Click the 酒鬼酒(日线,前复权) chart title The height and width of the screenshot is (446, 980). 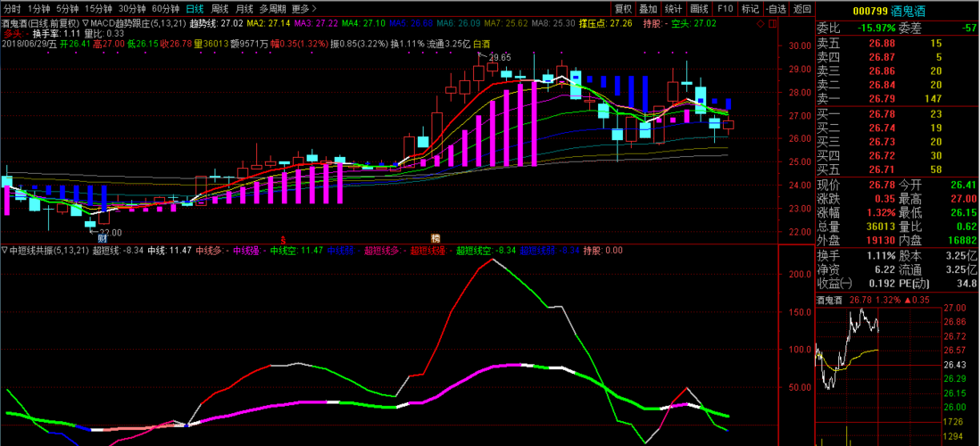coord(41,24)
